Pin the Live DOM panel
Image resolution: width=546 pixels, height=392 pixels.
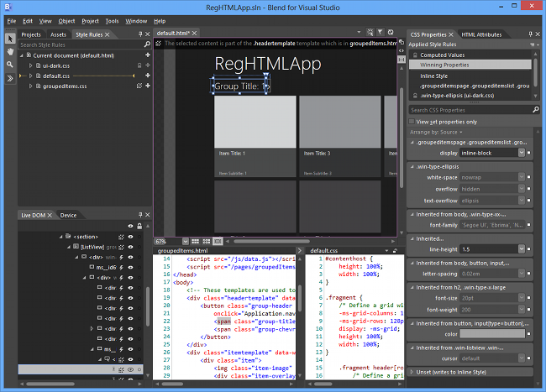coord(140,215)
